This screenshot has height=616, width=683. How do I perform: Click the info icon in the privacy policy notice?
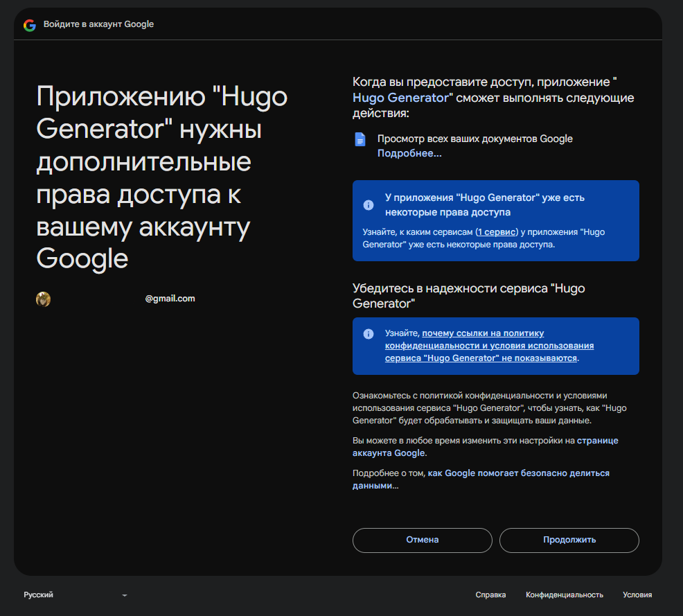tap(369, 333)
